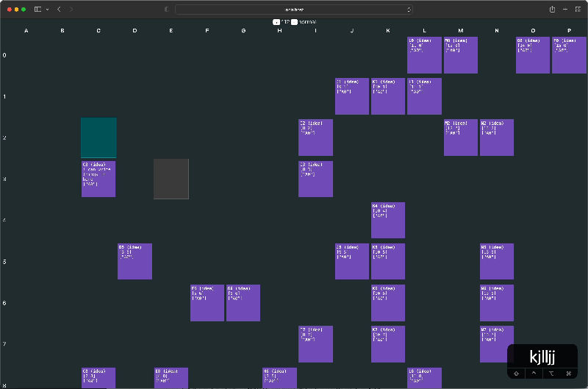
Task: Reload the page from the address bar
Action: pyautogui.click(x=409, y=10)
